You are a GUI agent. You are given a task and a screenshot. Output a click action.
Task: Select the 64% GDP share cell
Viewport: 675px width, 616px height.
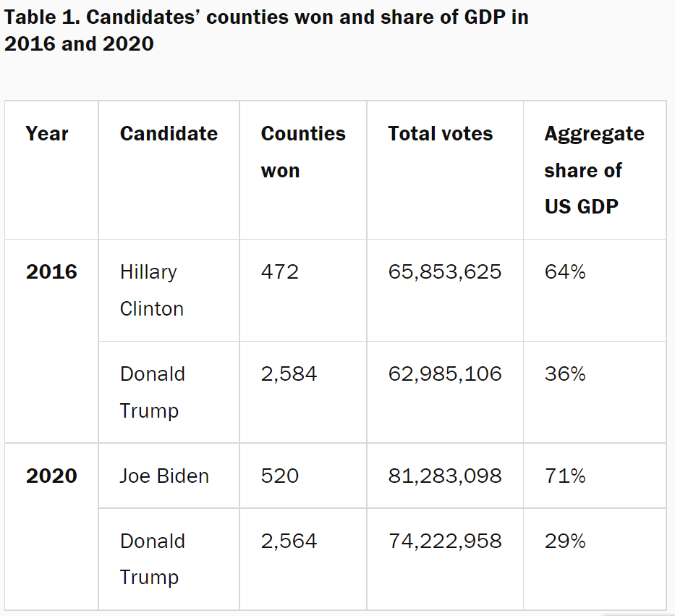pyautogui.click(x=564, y=272)
